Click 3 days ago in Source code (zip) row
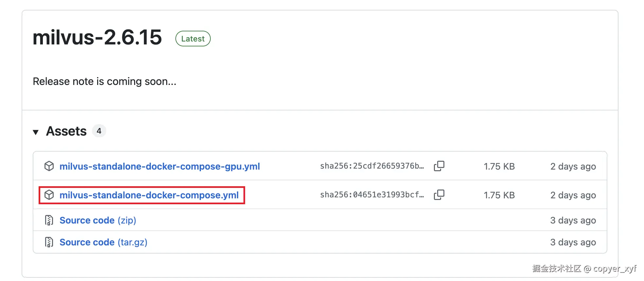 point(573,220)
